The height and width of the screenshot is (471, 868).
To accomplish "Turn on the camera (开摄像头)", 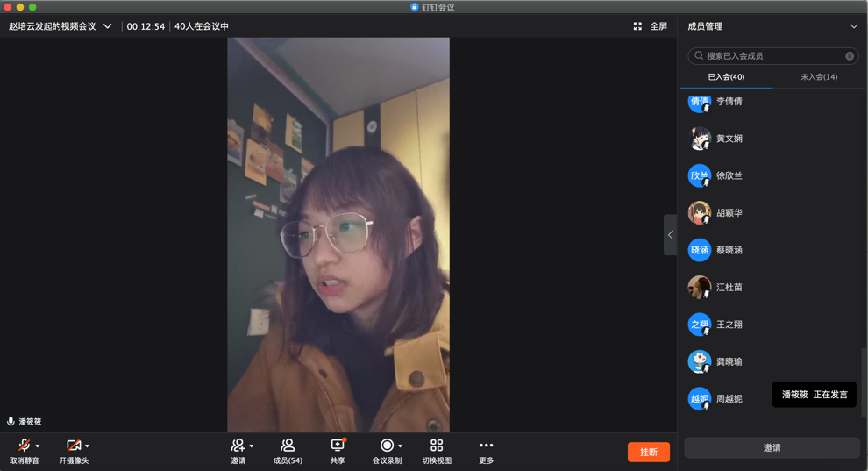I will 74,446.
